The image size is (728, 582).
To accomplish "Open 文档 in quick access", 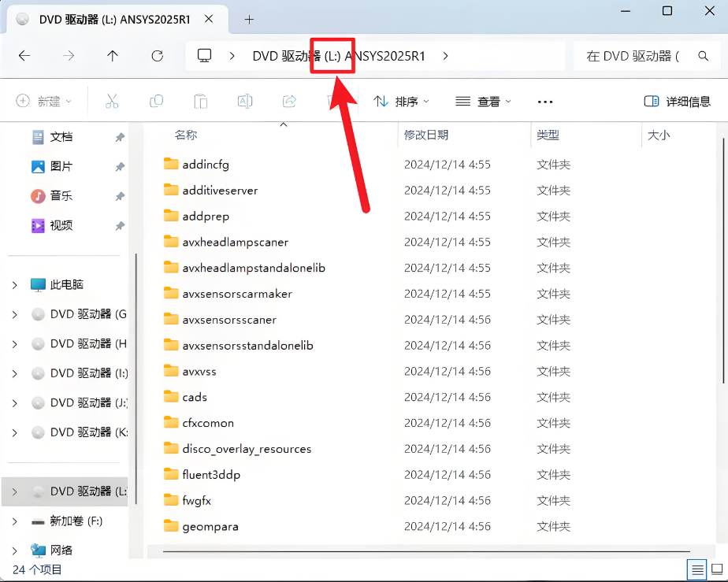I will pos(61,137).
